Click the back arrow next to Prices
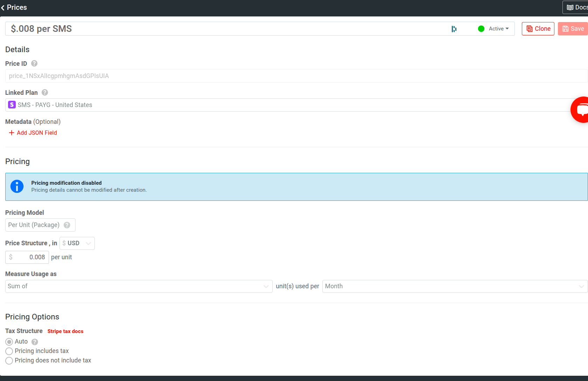588x381 pixels. click(3, 7)
